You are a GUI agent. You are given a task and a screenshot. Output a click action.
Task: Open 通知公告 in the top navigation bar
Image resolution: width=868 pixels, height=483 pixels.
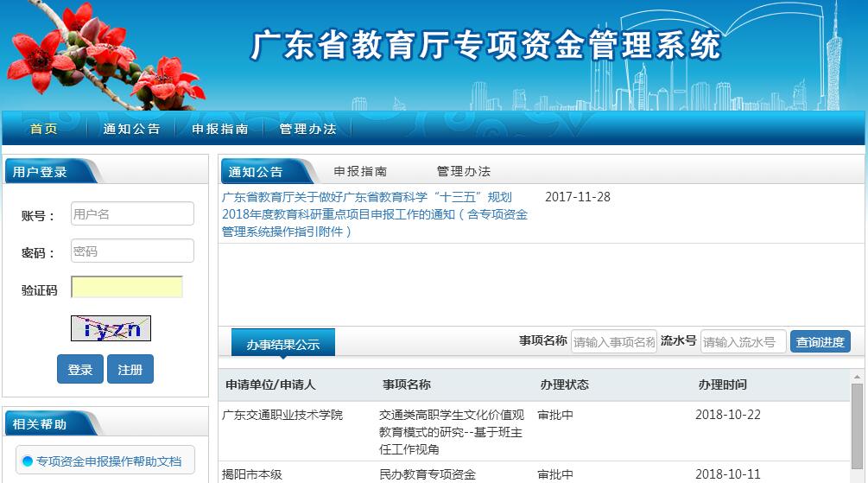click(131, 129)
